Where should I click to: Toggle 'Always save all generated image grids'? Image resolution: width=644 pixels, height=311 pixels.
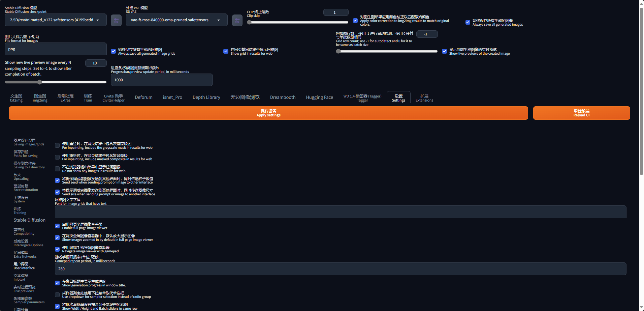[113, 51]
